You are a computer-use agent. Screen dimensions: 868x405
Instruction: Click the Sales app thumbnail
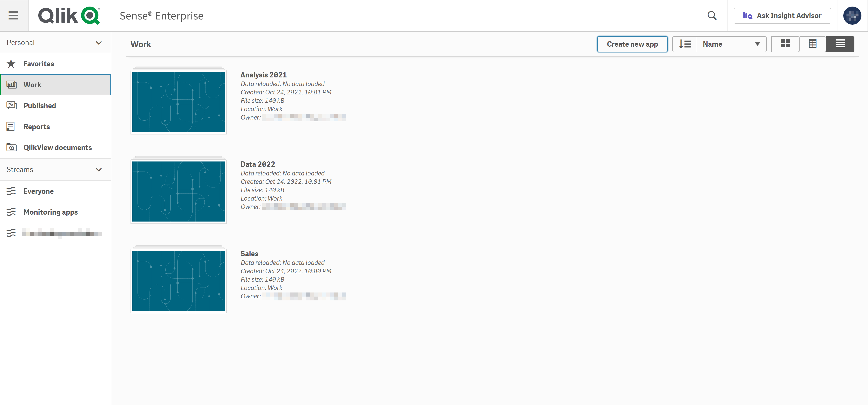(179, 280)
